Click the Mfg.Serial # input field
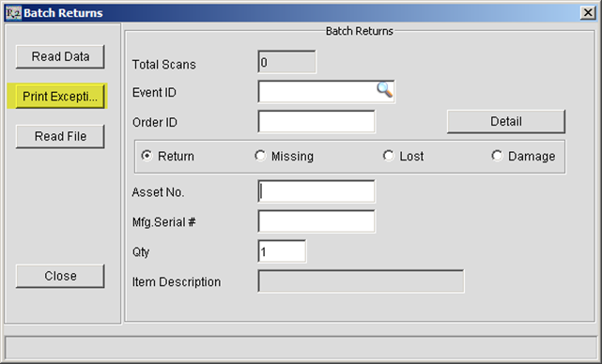This screenshot has width=602, height=364. [x=316, y=221]
